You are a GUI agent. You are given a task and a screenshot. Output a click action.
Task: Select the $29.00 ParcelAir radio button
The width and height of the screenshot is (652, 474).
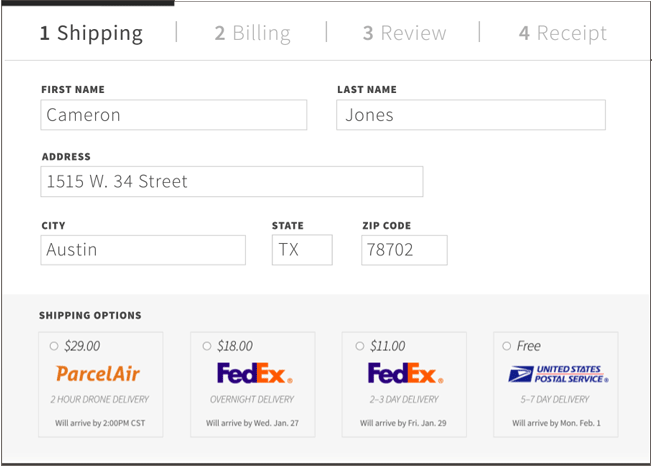[54, 346]
